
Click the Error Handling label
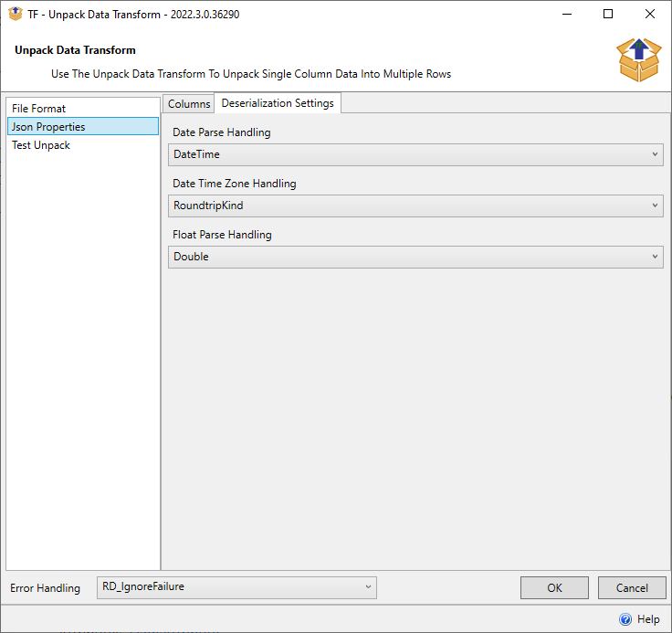coord(45,587)
